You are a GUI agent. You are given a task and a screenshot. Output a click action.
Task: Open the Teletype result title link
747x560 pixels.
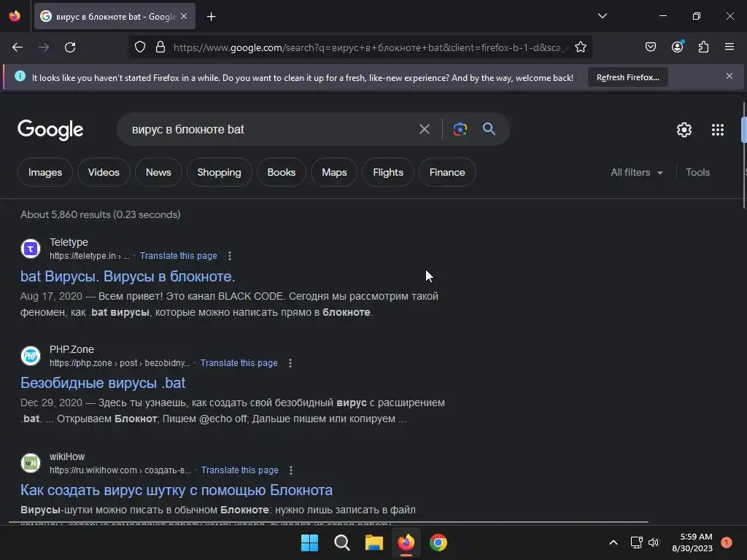[128, 276]
